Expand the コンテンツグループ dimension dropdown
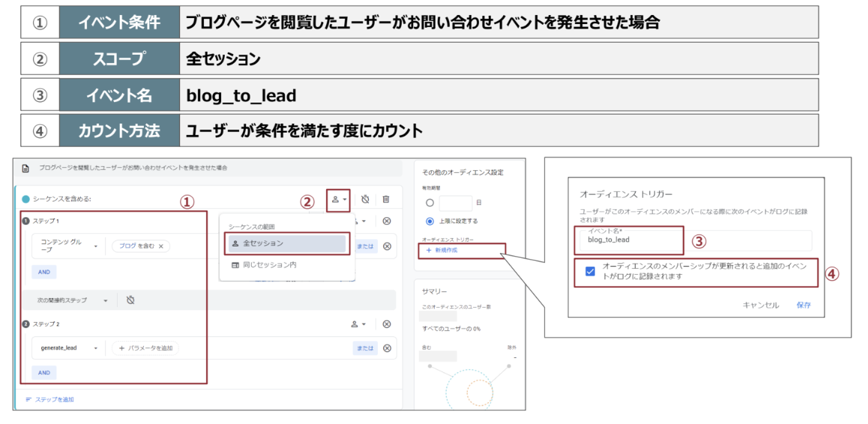Image resolution: width=868 pixels, height=424 pixels. (95, 246)
